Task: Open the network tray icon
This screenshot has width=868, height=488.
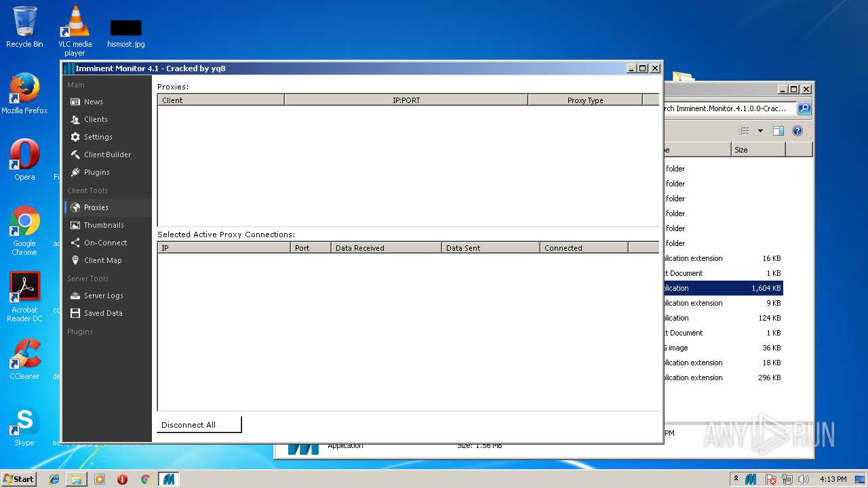Action: click(788, 479)
